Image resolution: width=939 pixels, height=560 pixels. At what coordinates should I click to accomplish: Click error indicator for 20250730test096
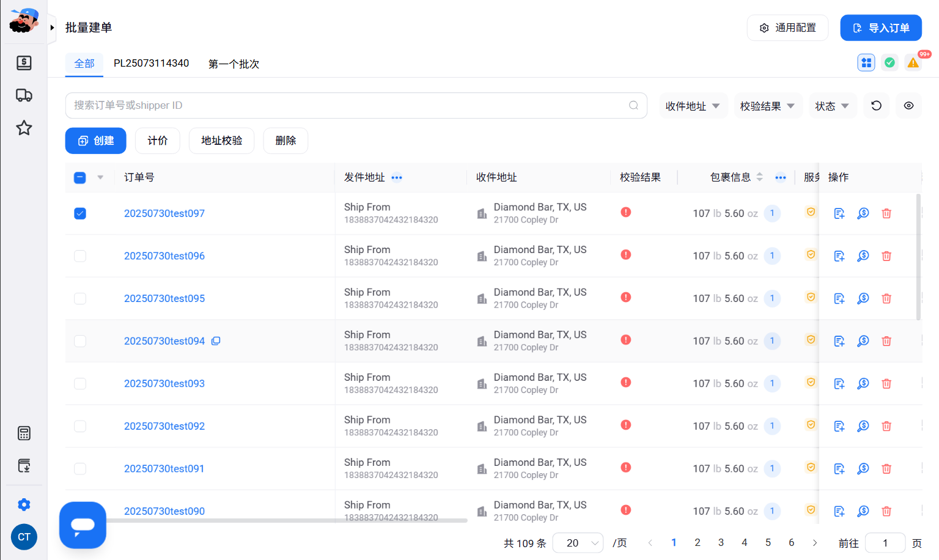coord(626,255)
